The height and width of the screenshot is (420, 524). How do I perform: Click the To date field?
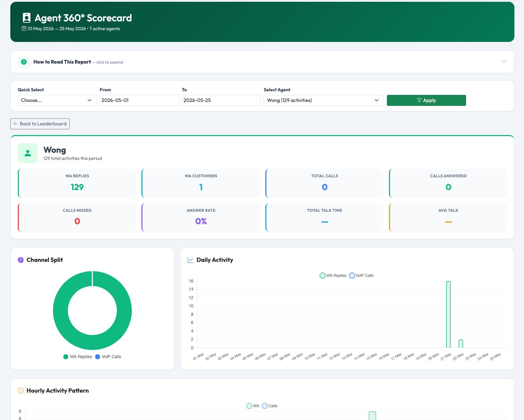tap(221, 100)
